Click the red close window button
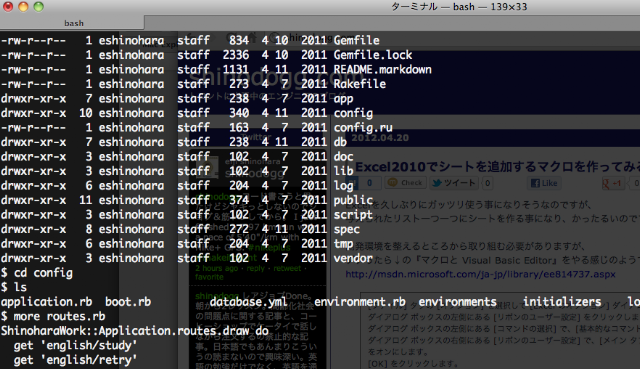 (x=8, y=7)
